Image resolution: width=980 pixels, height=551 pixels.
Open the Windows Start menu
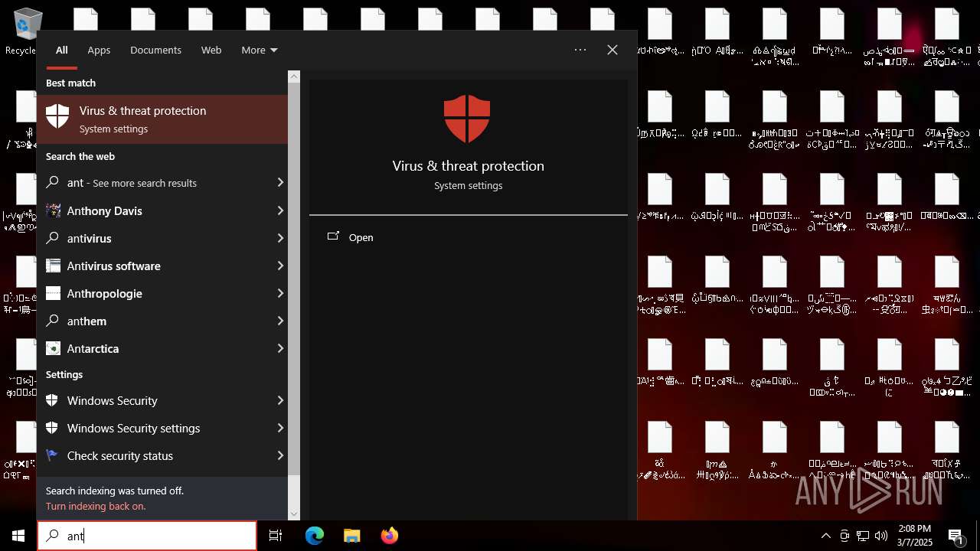coord(18,536)
